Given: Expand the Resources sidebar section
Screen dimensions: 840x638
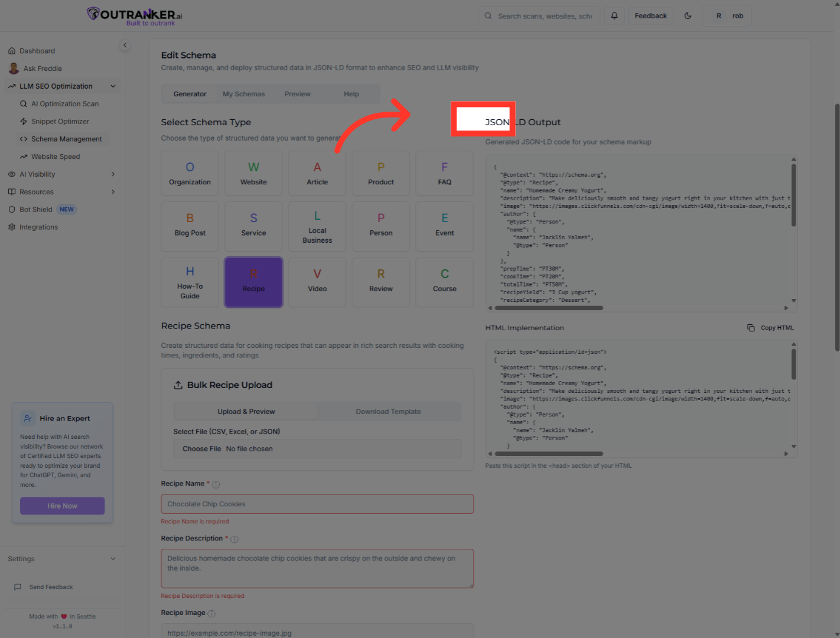Looking at the screenshot, I should click(x=112, y=191).
